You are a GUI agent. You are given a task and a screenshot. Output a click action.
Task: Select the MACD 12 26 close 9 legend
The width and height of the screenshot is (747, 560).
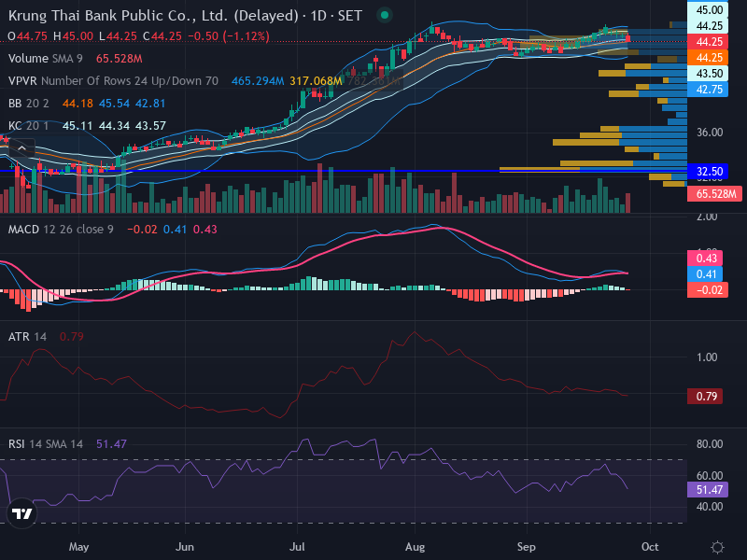[x=61, y=230]
